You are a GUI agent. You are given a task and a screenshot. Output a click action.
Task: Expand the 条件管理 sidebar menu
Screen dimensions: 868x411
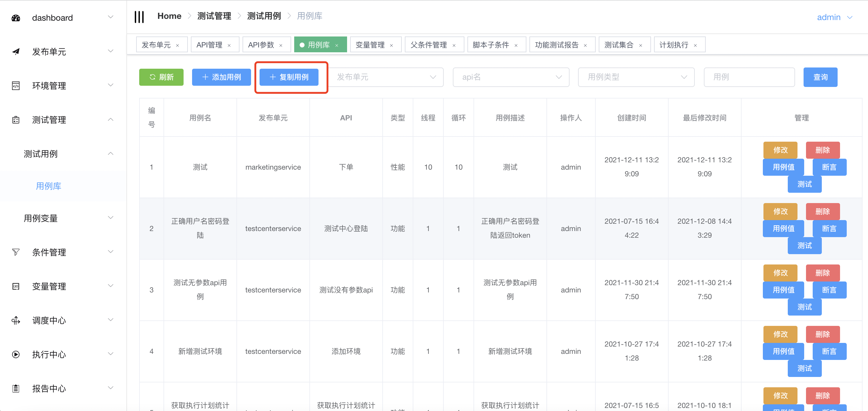coord(111,251)
